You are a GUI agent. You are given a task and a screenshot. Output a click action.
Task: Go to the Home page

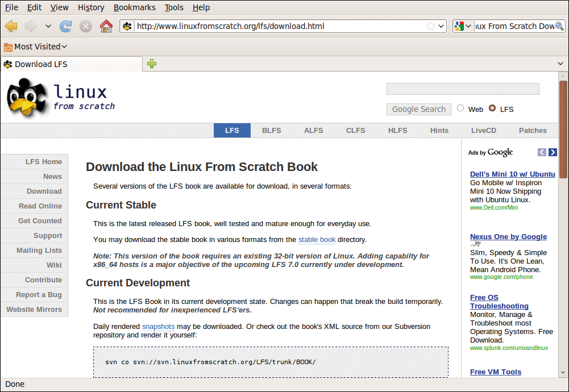pyautogui.click(x=106, y=26)
